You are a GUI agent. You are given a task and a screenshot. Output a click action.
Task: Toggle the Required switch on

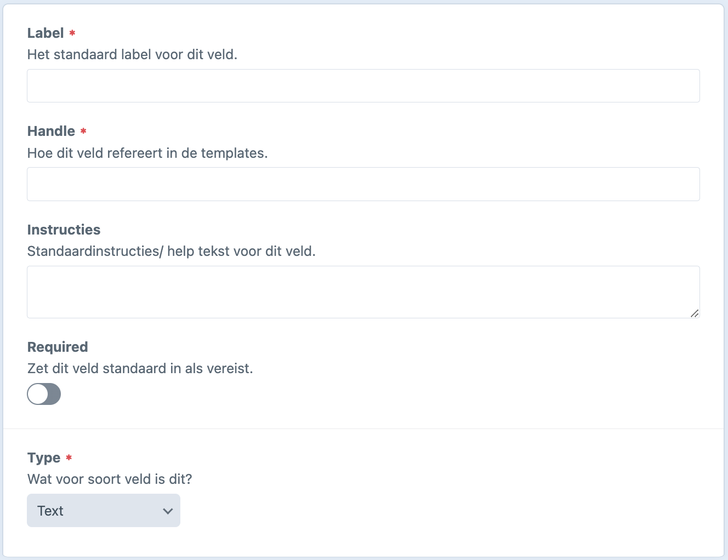pyautogui.click(x=44, y=394)
